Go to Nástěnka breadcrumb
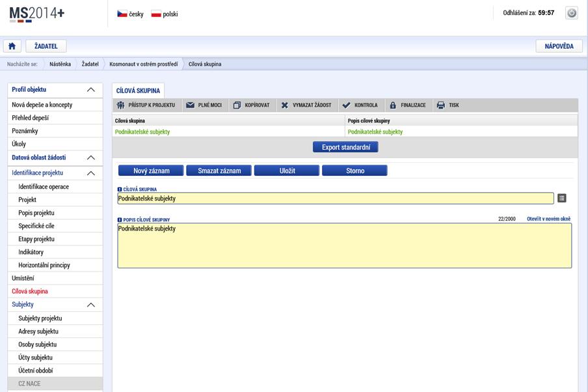This screenshot has width=588, height=392. point(60,64)
